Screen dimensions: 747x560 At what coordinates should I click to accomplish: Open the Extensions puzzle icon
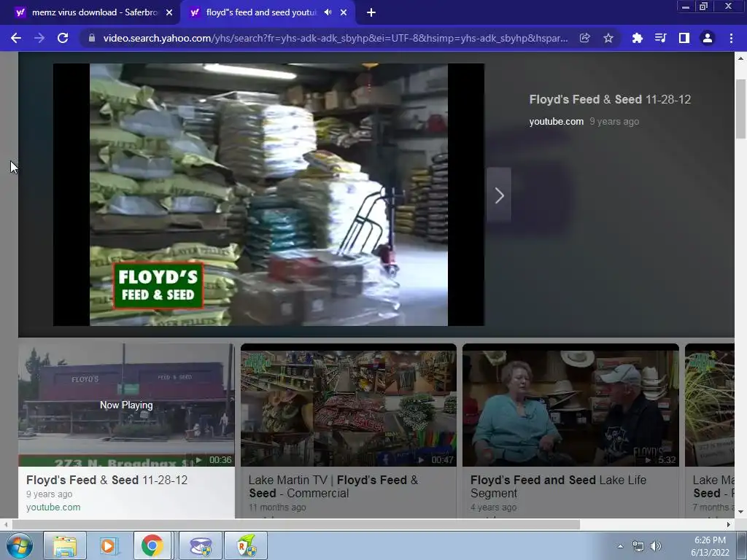tap(637, 38)
